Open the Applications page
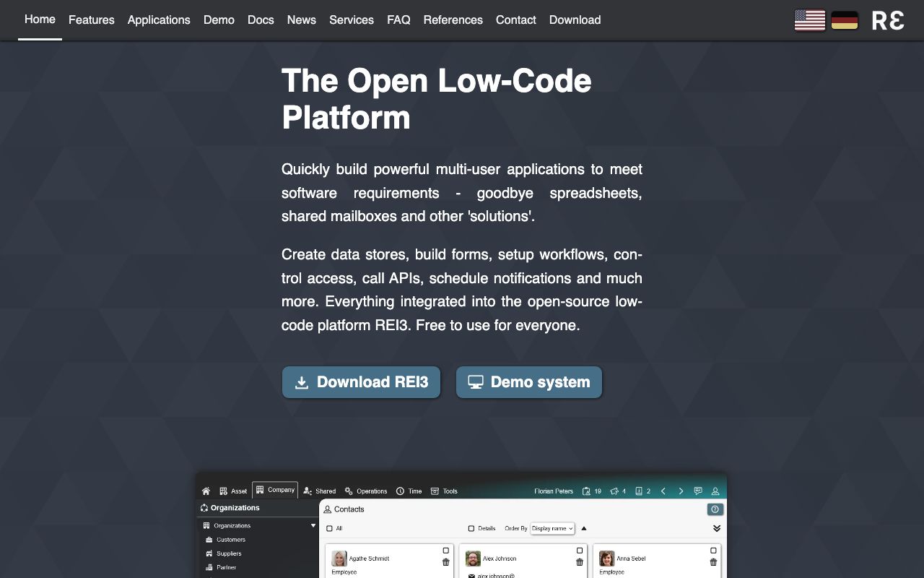This screenshot has width=924, height=578. pyautogui.click(x=159, y=20)
